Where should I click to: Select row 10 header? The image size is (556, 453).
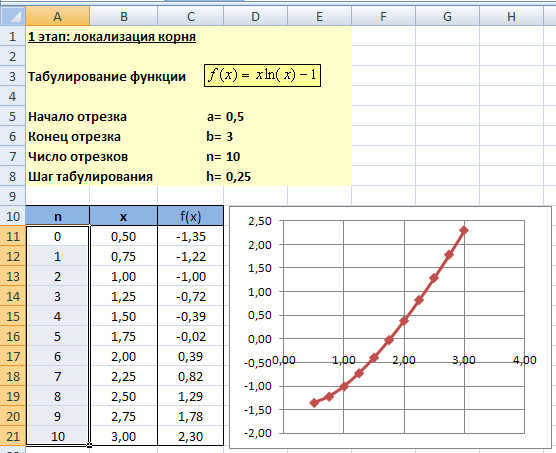(x=13, y=216)
